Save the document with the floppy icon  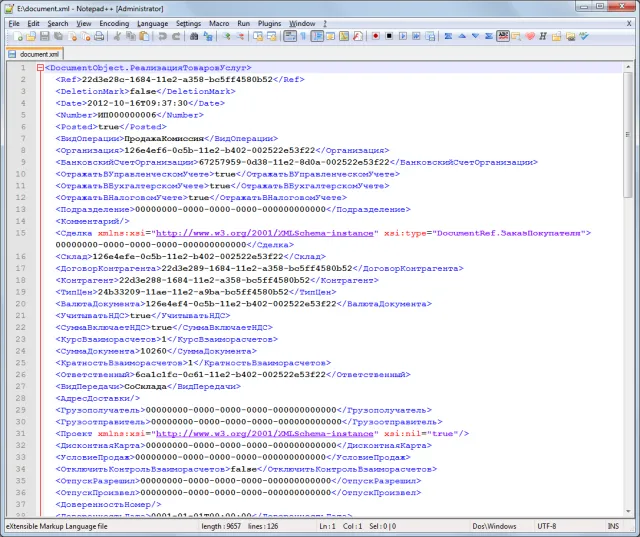tap(44, 36)
